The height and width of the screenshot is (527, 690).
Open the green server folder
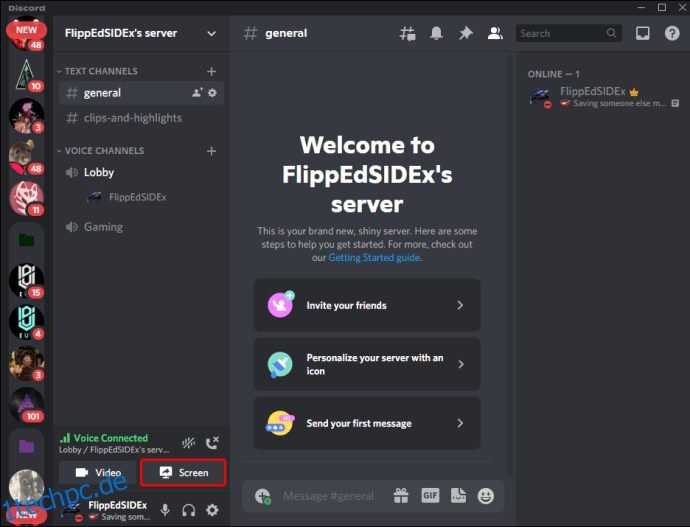(26, 240)
